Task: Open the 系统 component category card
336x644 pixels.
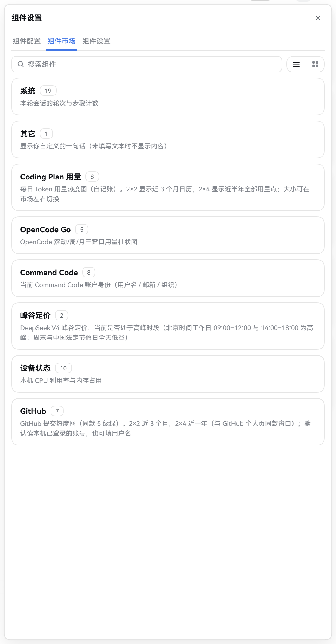Action: 168,97
